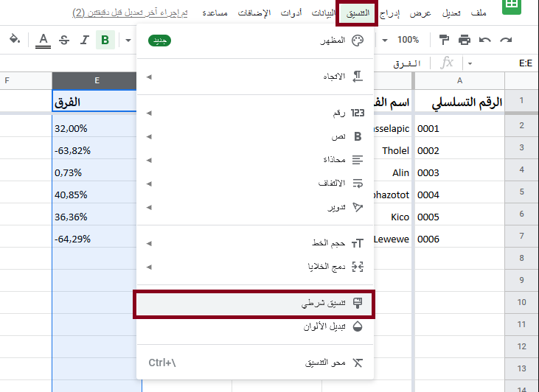Open the ملف (File) menu
This screenshot has width=539, height=392.
click(x=479, y=13)
